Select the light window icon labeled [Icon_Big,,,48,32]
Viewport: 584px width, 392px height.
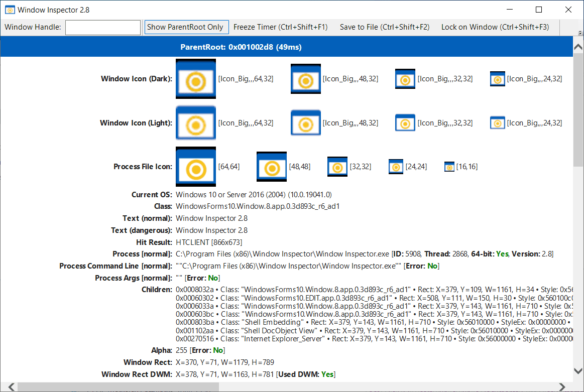306,123
